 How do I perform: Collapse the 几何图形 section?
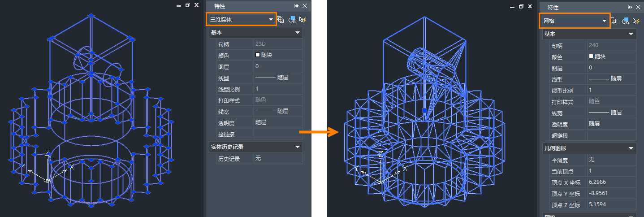click(631, 148)
